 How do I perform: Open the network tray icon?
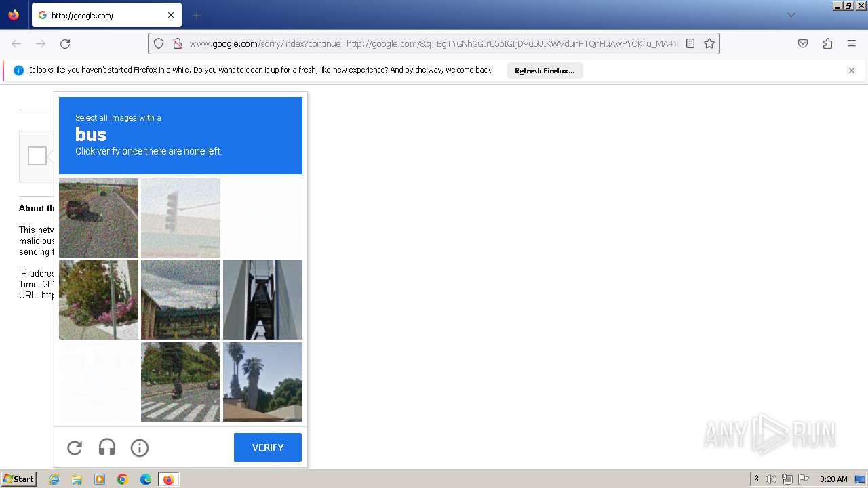click(787, 479)
